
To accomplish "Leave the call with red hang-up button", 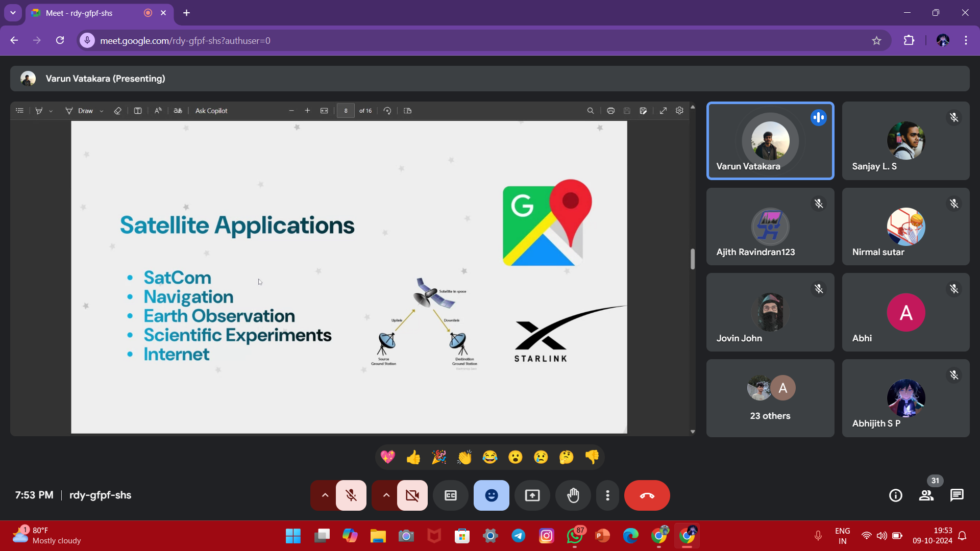I will click(x=647, y=495).
